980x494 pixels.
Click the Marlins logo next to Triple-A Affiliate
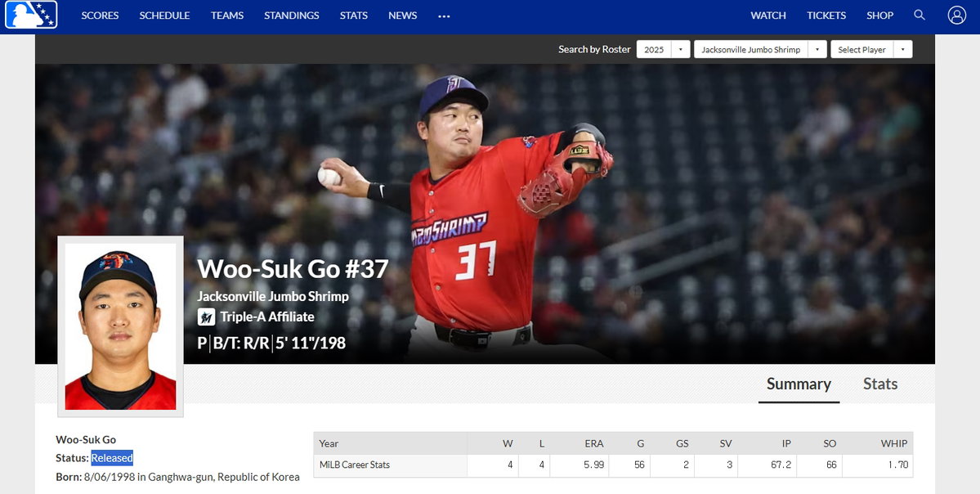pyautogui.click(x=206, y=317)
